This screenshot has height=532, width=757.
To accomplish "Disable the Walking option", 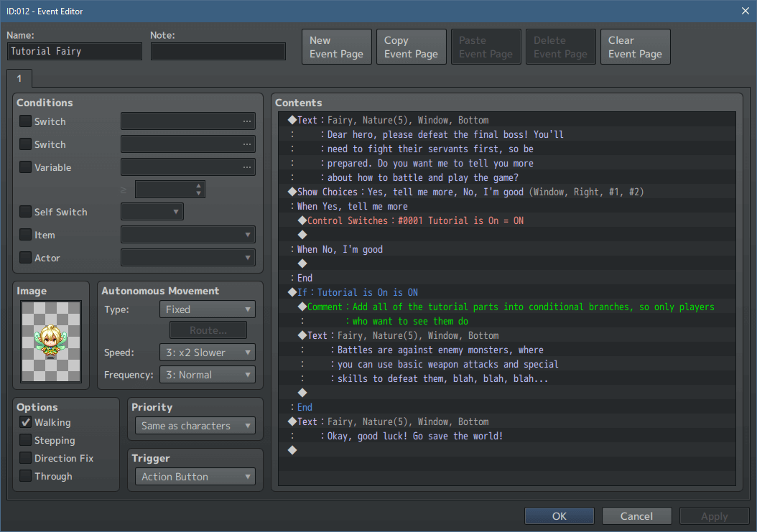I will point(24,422).
